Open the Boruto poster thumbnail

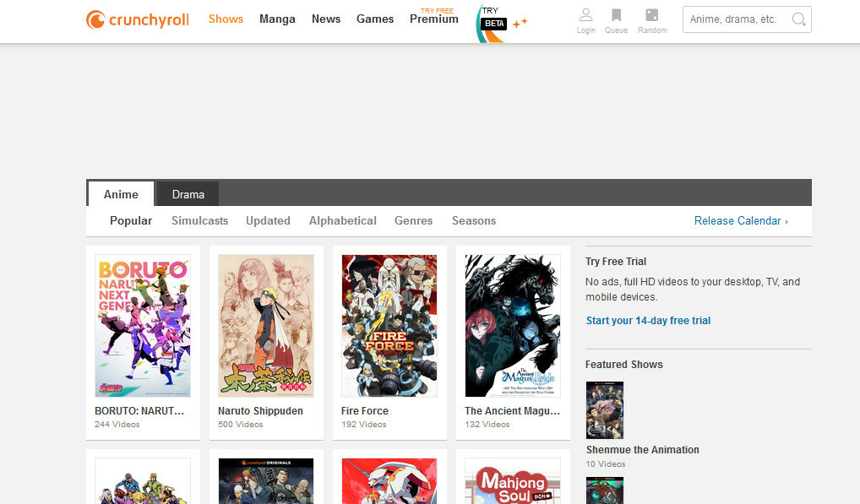[143, 326]
